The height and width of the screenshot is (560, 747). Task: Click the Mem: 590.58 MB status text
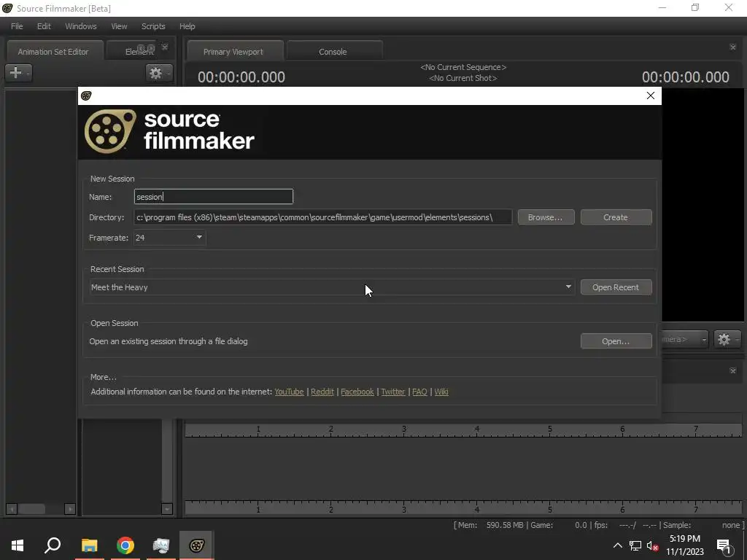488,525
